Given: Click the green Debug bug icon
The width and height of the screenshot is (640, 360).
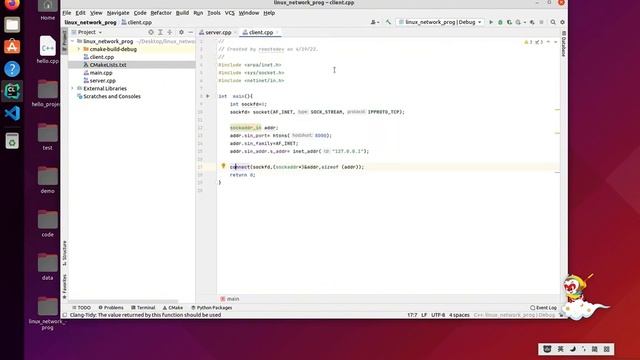Looking at the screenshot, I should pyautogui.click(x=500, y=22).
